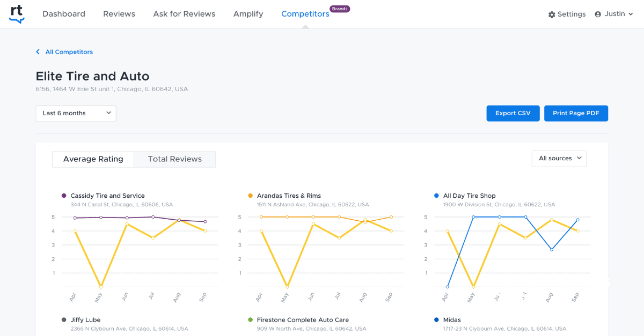
Task: Open the Ask for Reviews tab
Action: pos(184,14)
